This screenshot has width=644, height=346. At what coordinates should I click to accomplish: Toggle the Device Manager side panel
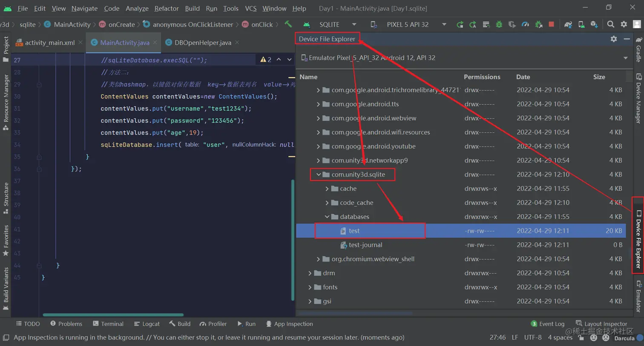click(x=638, y=98)
